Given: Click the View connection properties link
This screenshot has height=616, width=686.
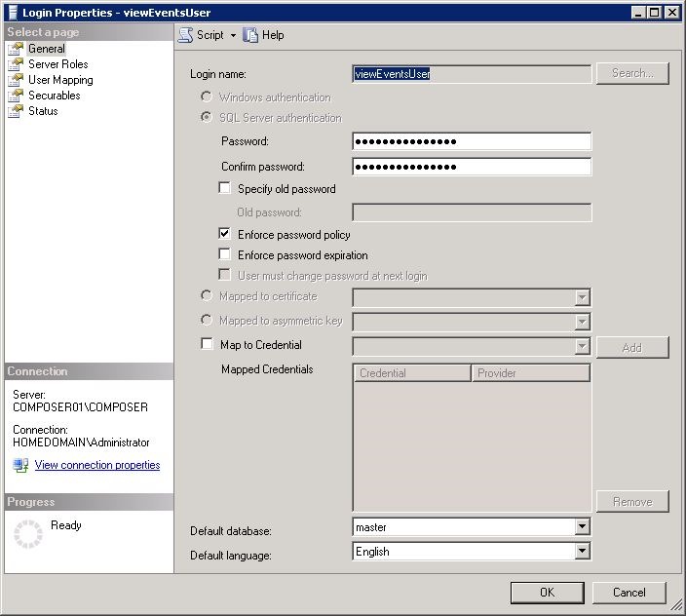Looking at the screenshot, I should 97,465.
